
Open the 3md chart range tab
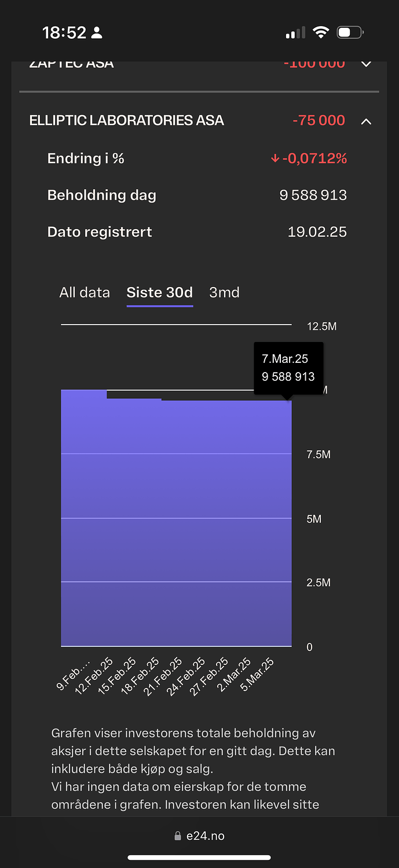(224, 292)
